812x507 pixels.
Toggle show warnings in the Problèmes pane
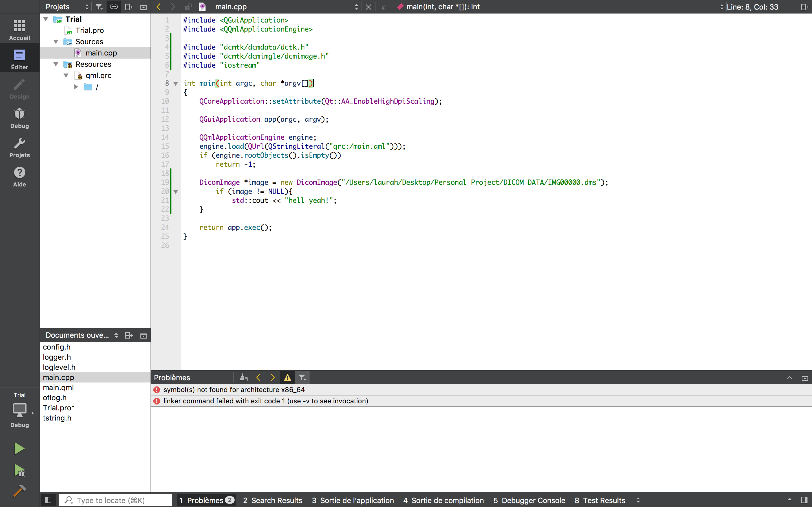tap(288, 377)
